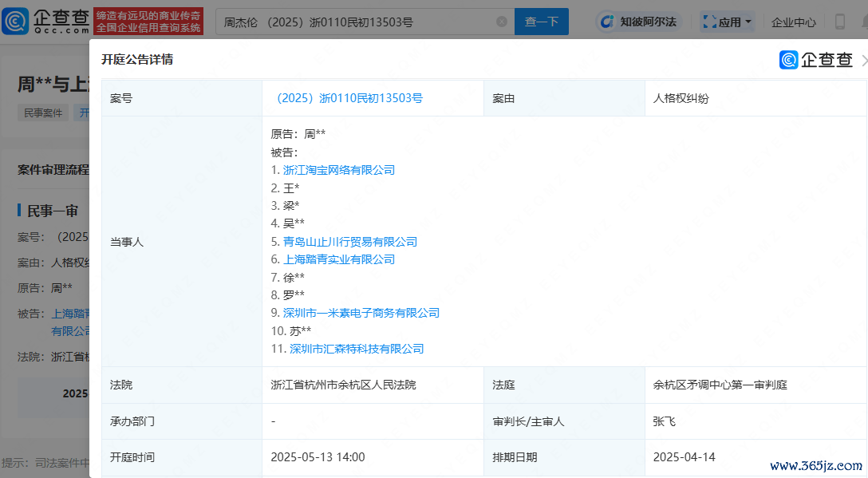Open 上海踏青实业有限公司 company link
The height and width of the screenshot is (478, 868).
339,259
